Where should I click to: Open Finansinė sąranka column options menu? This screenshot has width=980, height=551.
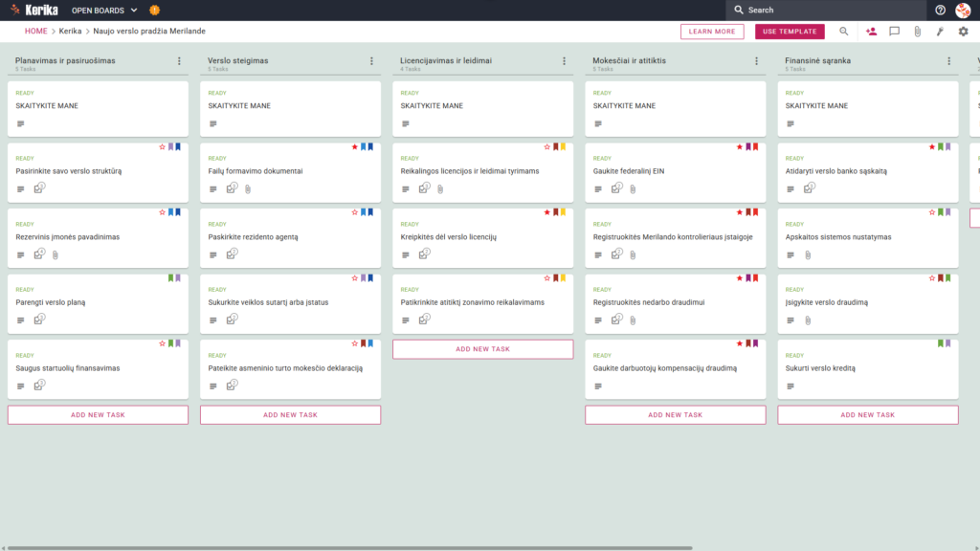pyautogui.click(x=949, y=61)
